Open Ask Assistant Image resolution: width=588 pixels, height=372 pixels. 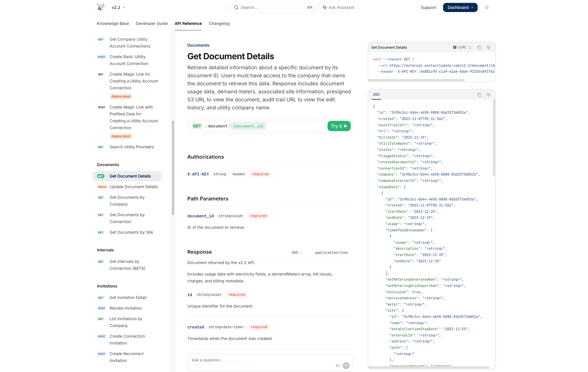click(338, 7)
